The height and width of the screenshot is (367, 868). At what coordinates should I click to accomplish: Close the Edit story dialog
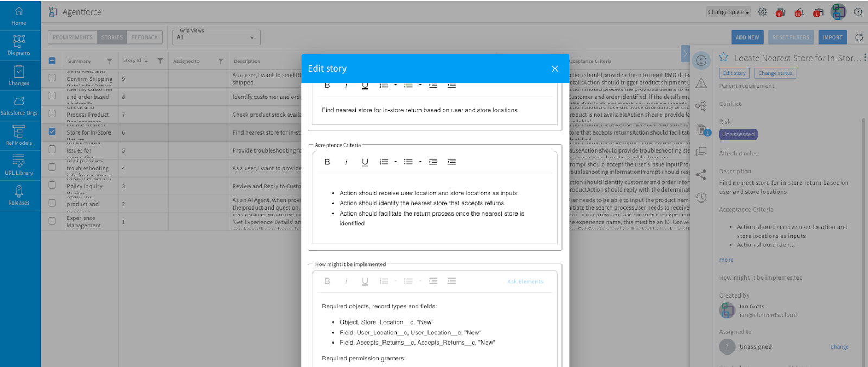554,68
